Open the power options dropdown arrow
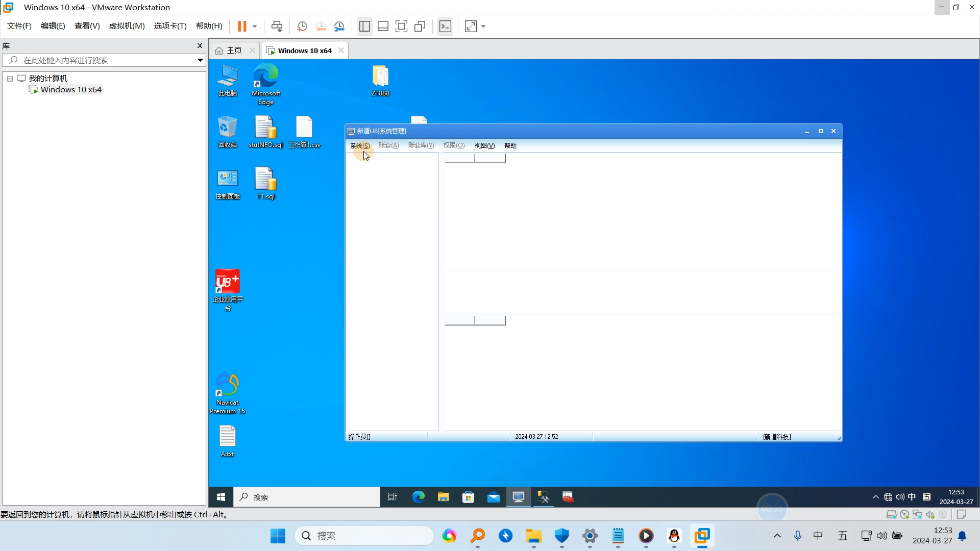The image size is (980, 551). click(255, 26)
